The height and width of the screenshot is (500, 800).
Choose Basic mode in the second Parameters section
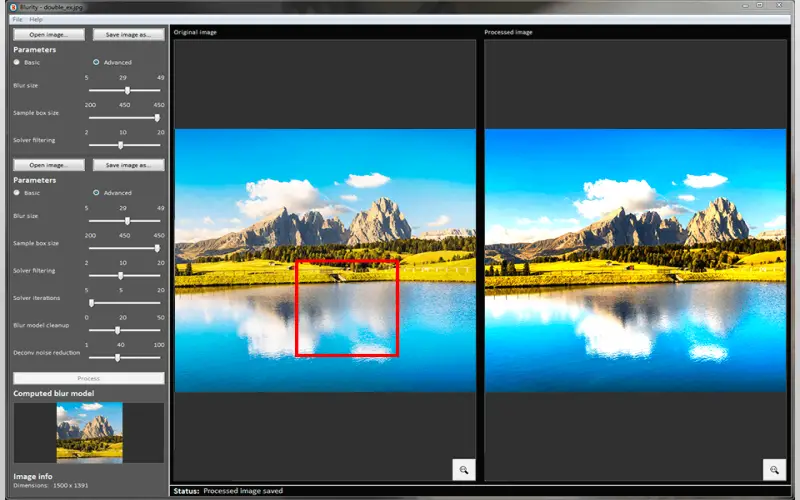point(17,193)
